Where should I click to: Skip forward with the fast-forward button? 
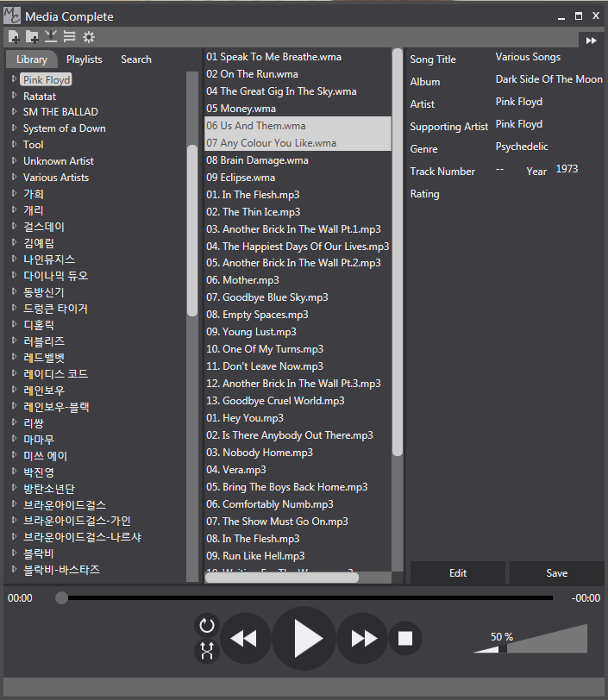coord(364,638)
